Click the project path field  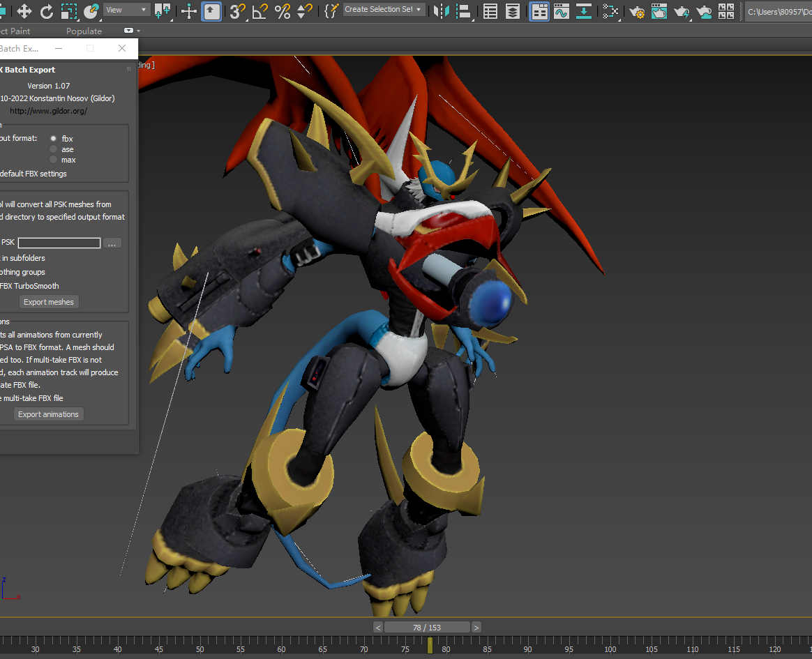[x=779, y=11]
